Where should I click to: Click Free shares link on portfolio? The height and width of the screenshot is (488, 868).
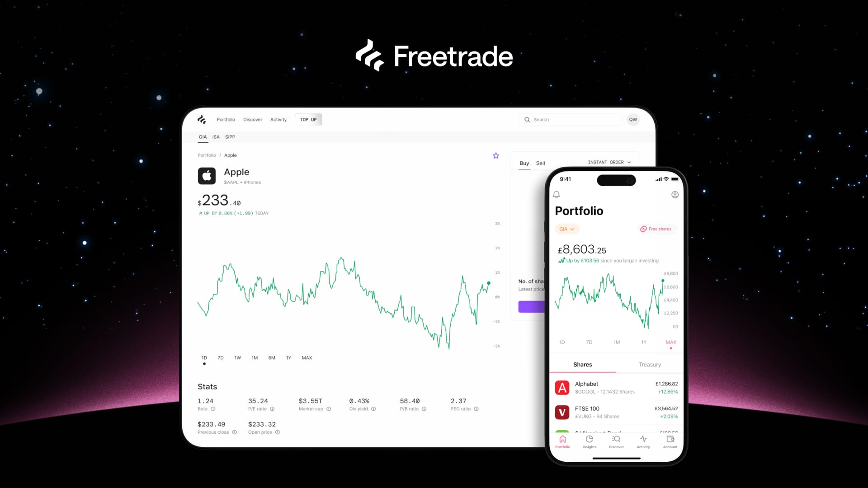click(x=656, y=229)
